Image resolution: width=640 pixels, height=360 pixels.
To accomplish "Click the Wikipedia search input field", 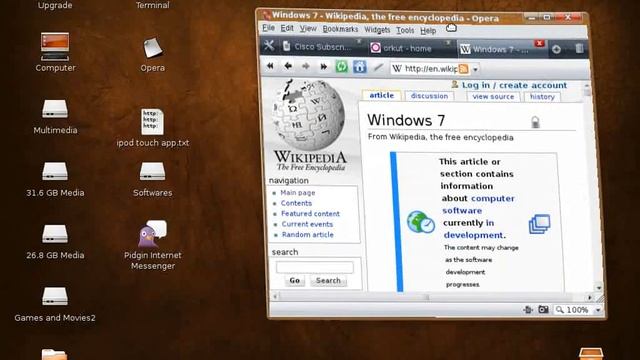I will point(315,267).
